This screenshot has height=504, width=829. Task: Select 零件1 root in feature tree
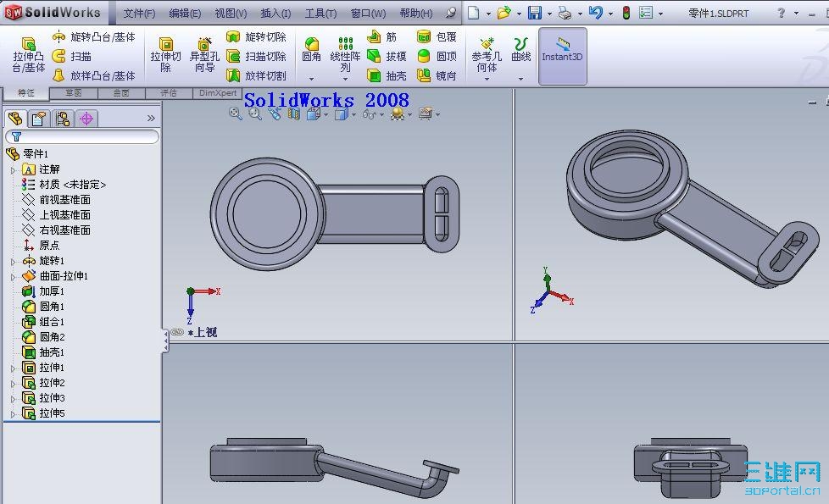pyautogui.click(x=27, y=153)
